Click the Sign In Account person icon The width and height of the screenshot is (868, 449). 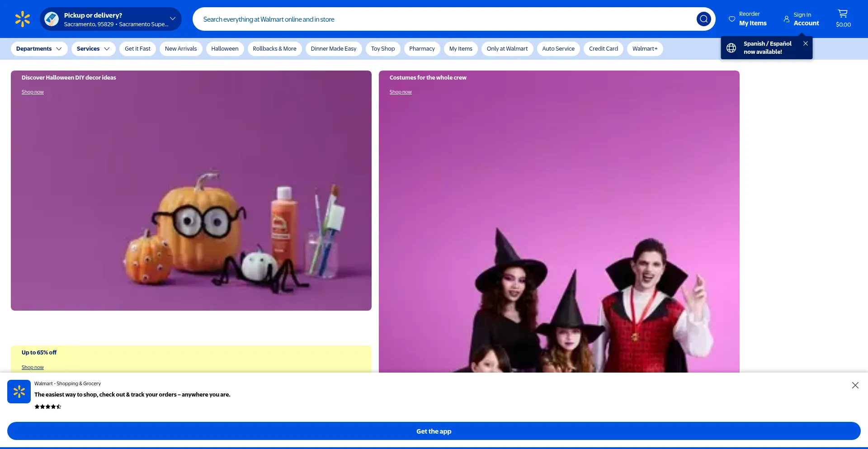[x=787, y=19]
